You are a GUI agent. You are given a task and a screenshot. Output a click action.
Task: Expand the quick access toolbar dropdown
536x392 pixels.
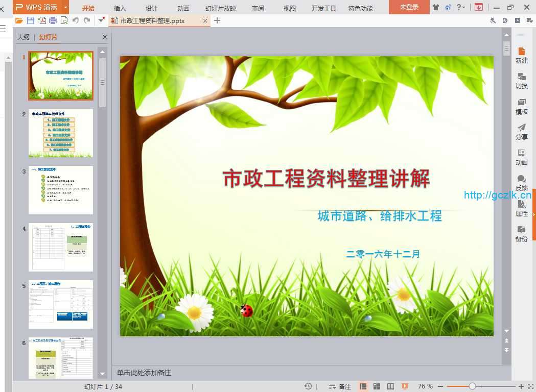tap(101, 20)
